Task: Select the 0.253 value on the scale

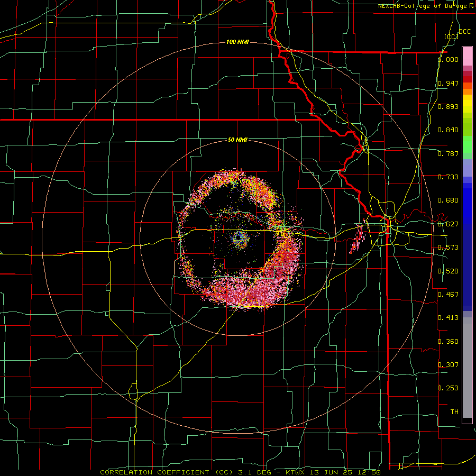Action: 448,388
